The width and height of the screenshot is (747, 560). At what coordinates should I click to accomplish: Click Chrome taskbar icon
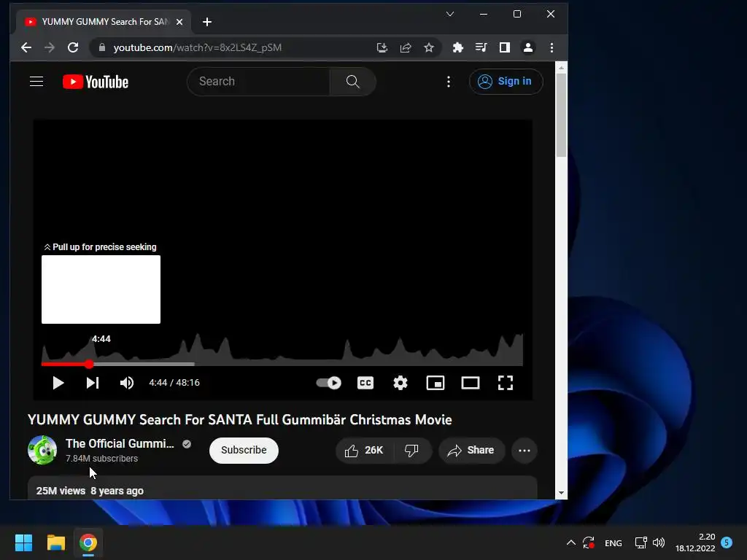[88, 542]
